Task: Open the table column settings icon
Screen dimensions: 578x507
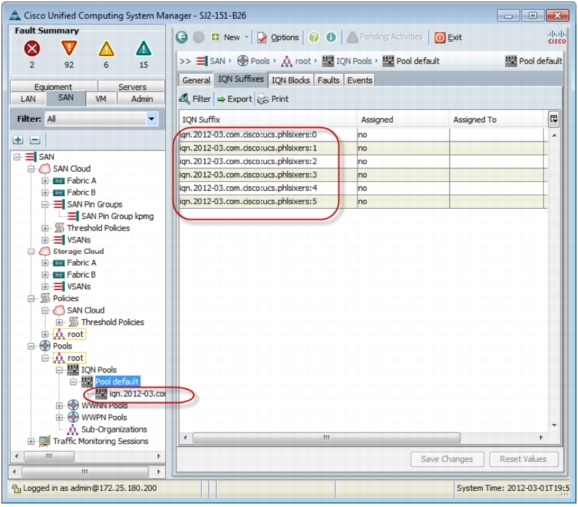Action: [x=554, y=119]
